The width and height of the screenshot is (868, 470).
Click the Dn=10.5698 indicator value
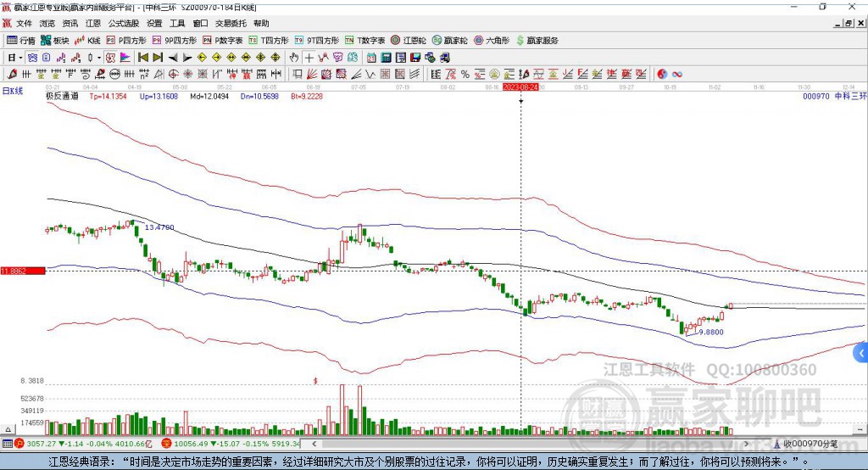(x=259, y=96)
